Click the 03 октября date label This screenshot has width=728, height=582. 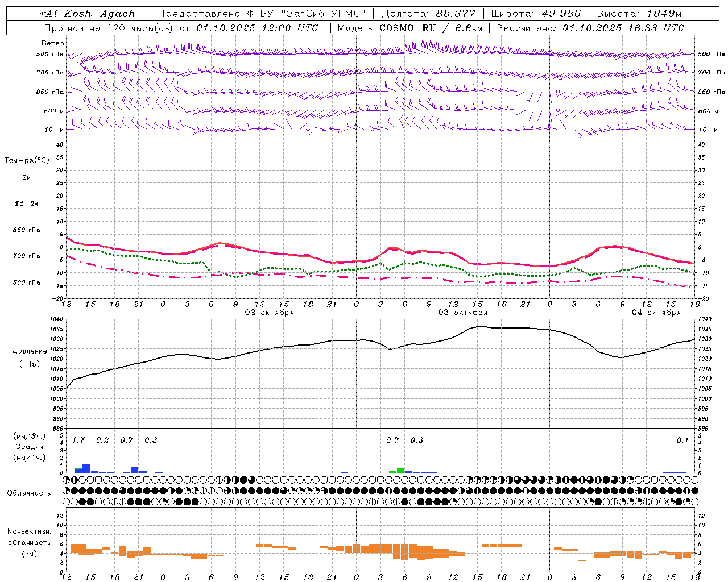click(463, 313)
